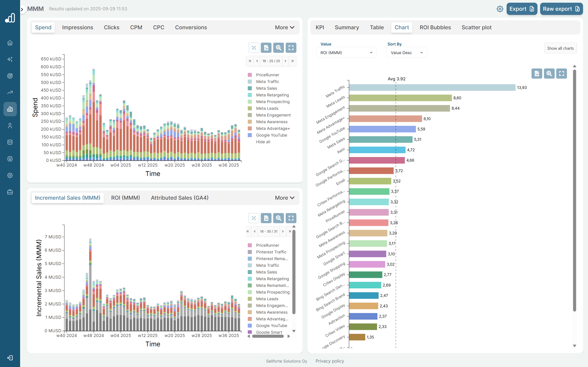Click the settings gear next to Export
Viewport: 588px width, 367px height.
click(x=500, y=9)
